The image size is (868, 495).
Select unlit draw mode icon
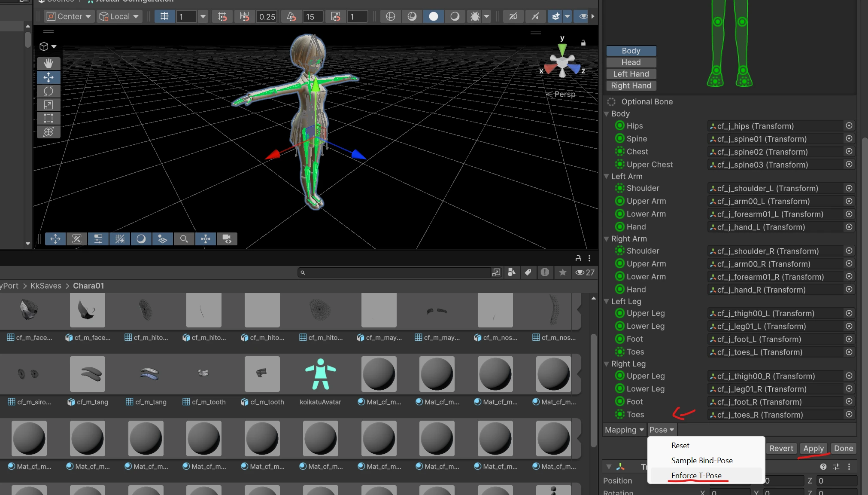pyautogui.click(x=455, y=16)
